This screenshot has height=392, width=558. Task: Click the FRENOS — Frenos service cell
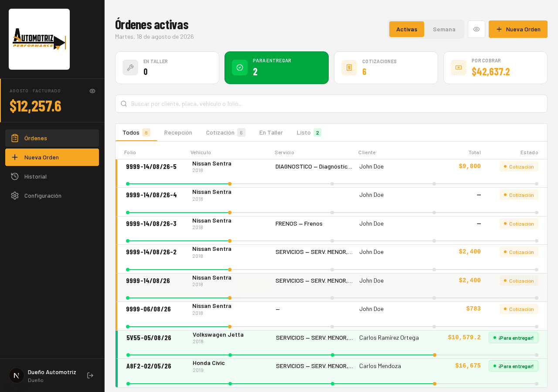click(x=299, y=223)
